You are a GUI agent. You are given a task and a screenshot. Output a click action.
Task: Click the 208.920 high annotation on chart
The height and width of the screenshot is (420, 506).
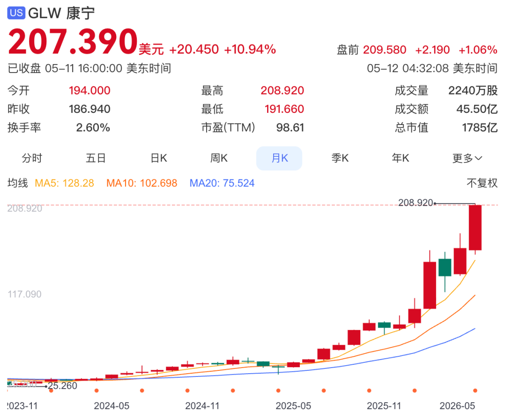(415, 203)
